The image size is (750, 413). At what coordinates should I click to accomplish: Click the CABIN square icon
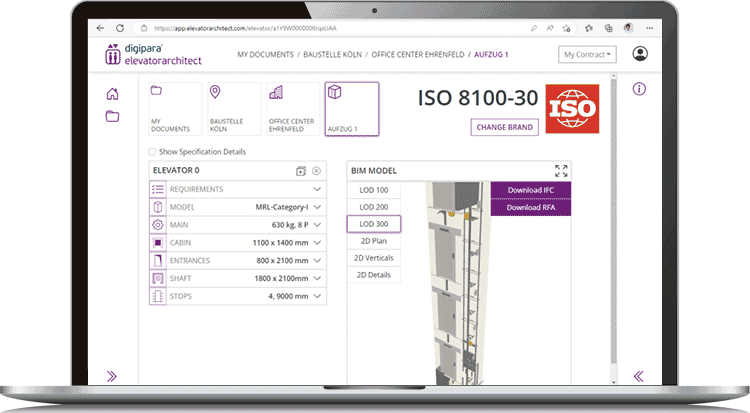tap(157, 243)
